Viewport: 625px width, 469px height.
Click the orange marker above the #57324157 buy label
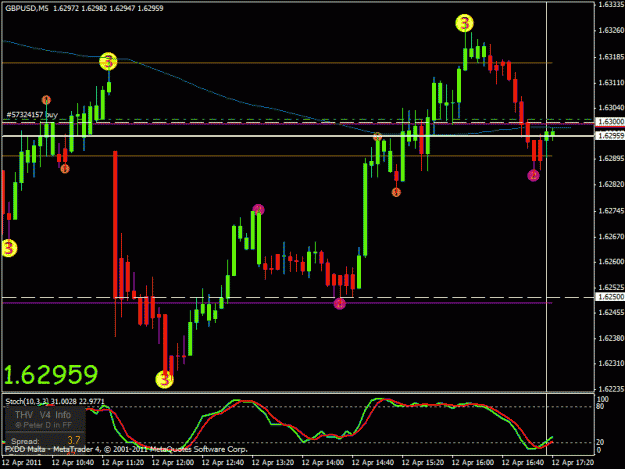pyautogui.click(x=46, y=100)
